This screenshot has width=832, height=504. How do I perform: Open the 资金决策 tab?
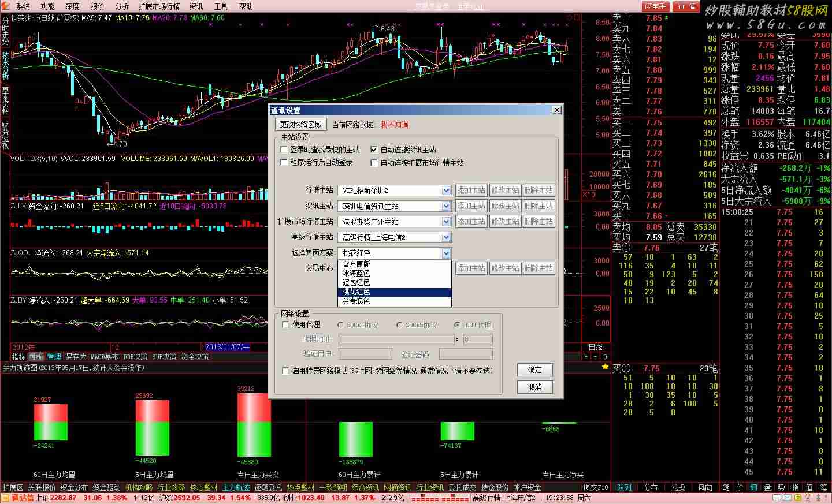click(x=195, y=357)
